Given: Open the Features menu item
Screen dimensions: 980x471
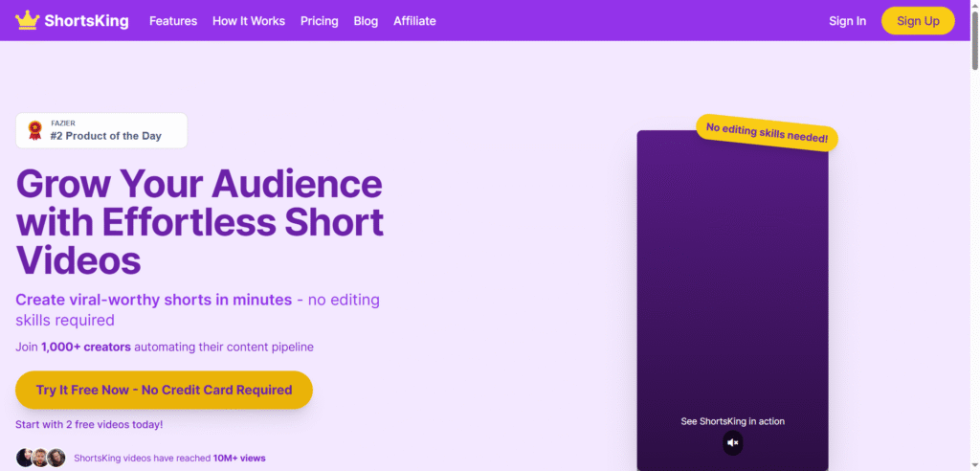Looking at the screenshot, I should [173, 21].
